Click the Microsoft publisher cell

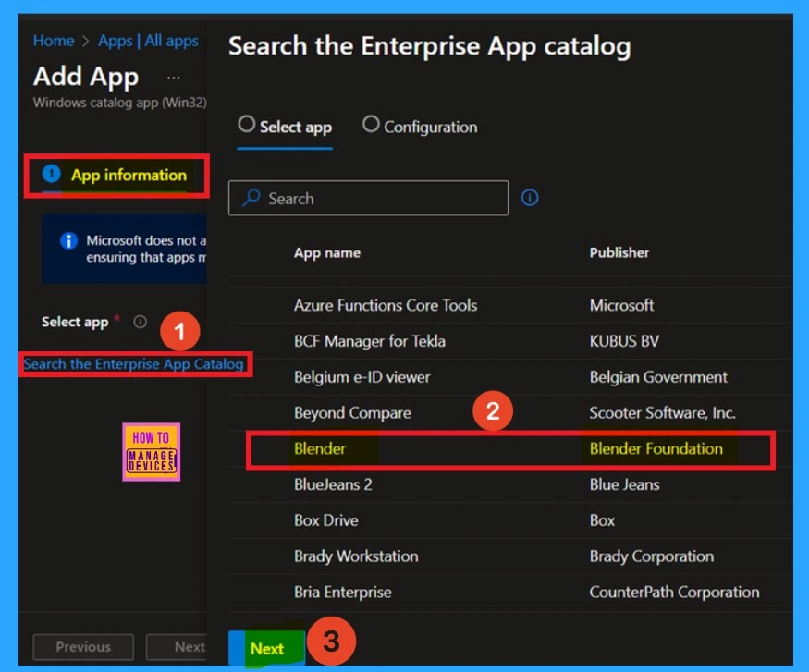(621, 305)
